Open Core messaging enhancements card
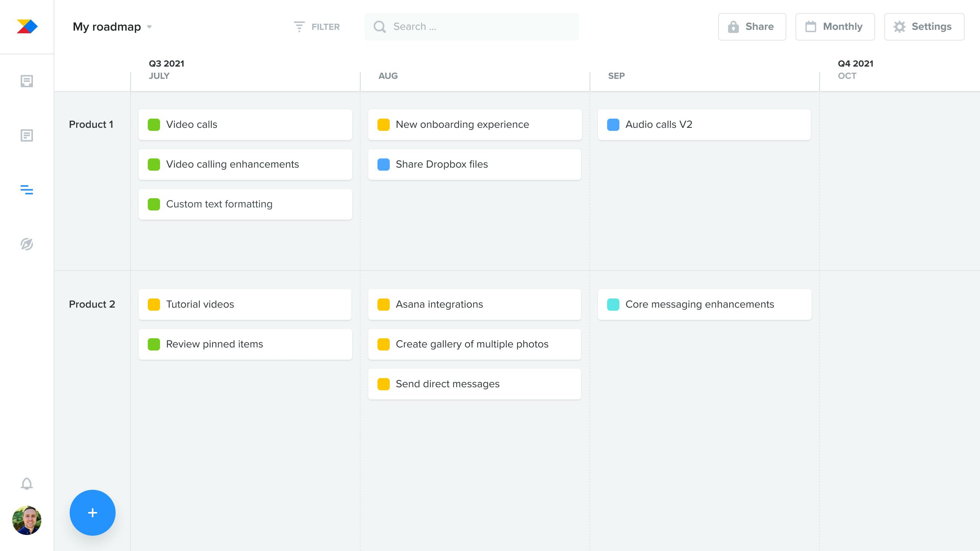Screen dimensions: 980x551 [705, 305]
